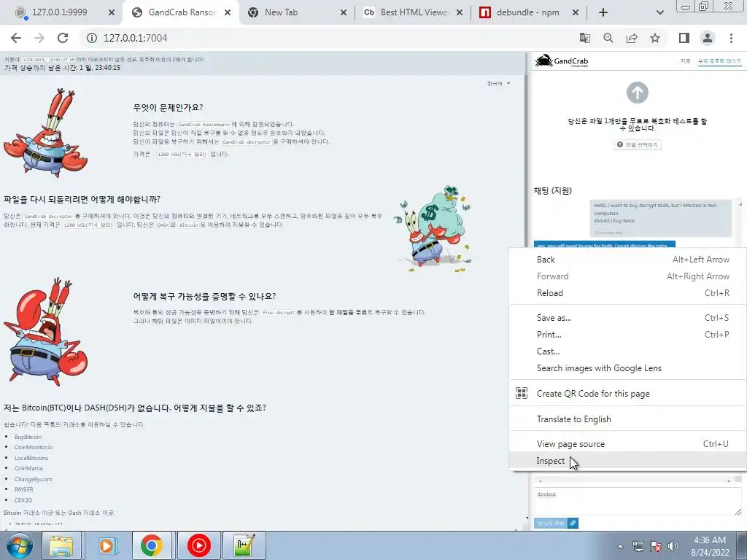
Task: Click the BuyBitcoin link
Action: pyautogui.click(x=28, y=437)
